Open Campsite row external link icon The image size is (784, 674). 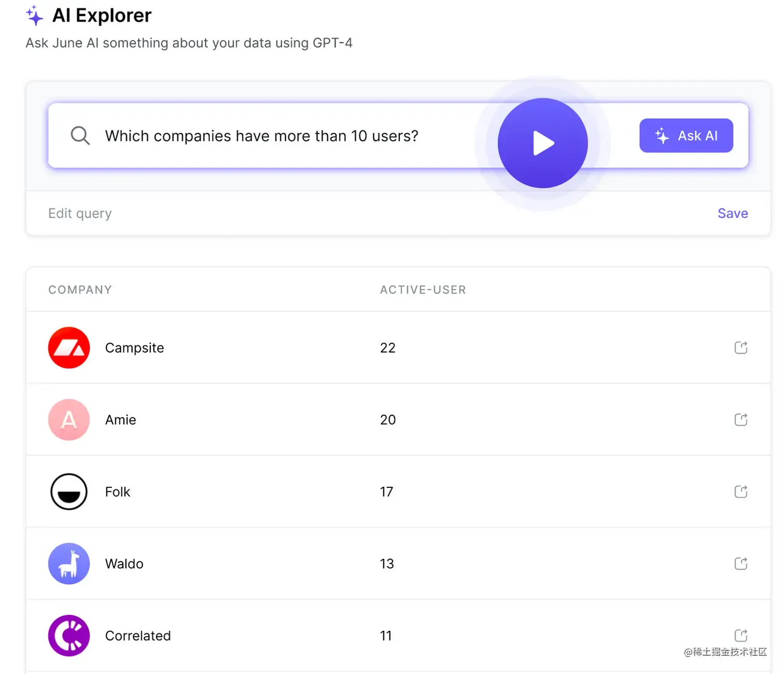click(x=741, y=347)
